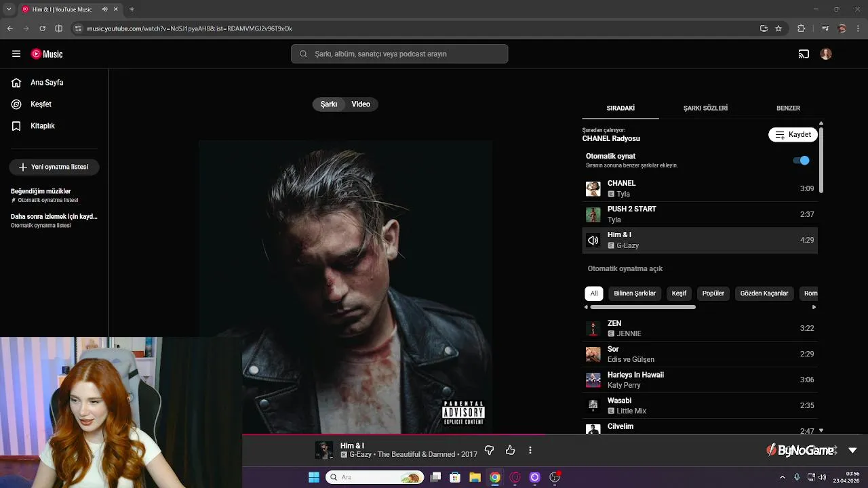This screenshot has width=868, height=488.
Task: Open G-Eazy artist link in player bar
Action: coord(360,455)
